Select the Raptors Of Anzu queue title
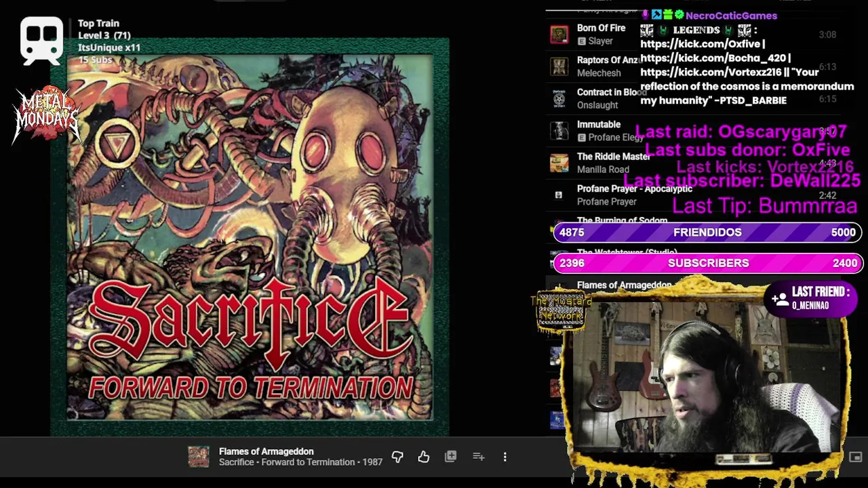 pos(608,60)
